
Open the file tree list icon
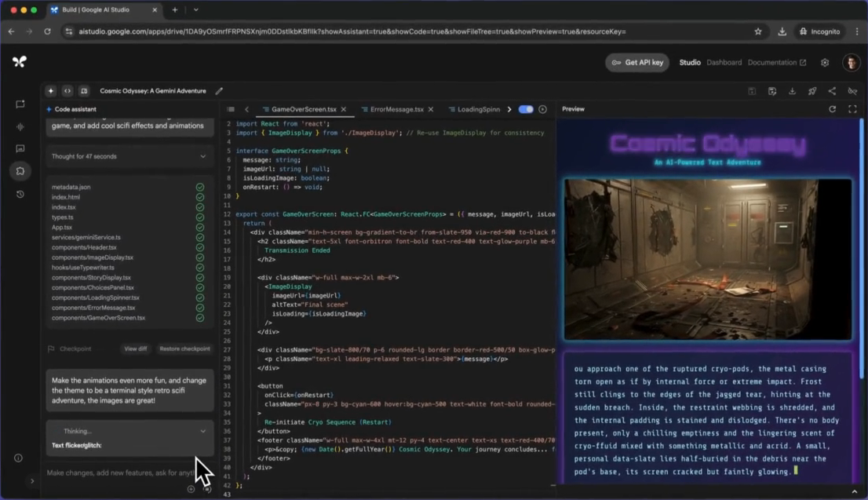tap(231, 109)
